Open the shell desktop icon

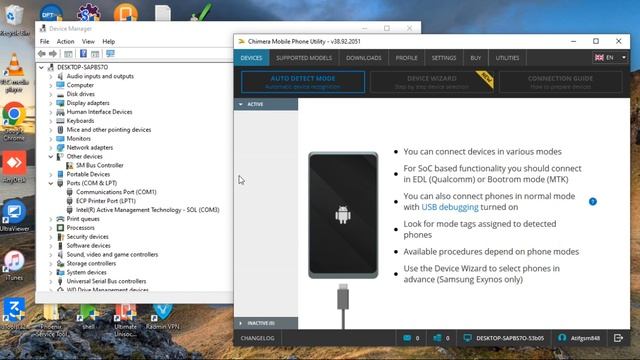point(88,317)
